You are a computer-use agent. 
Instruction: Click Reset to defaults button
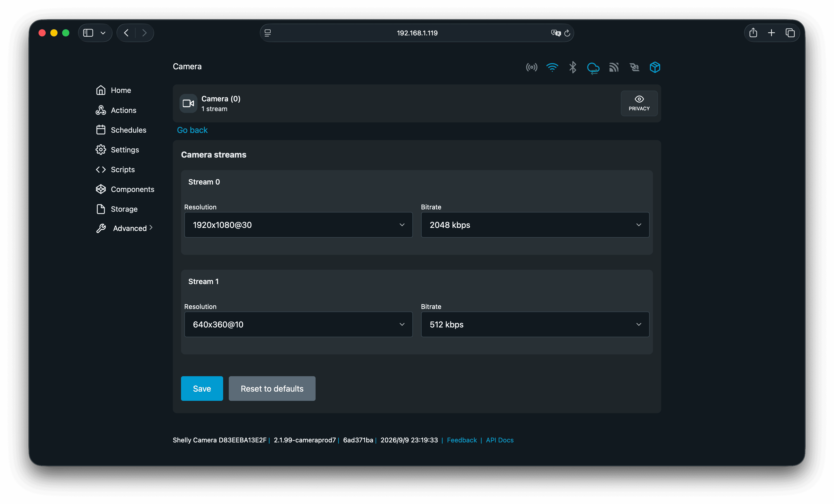point(272,389)
